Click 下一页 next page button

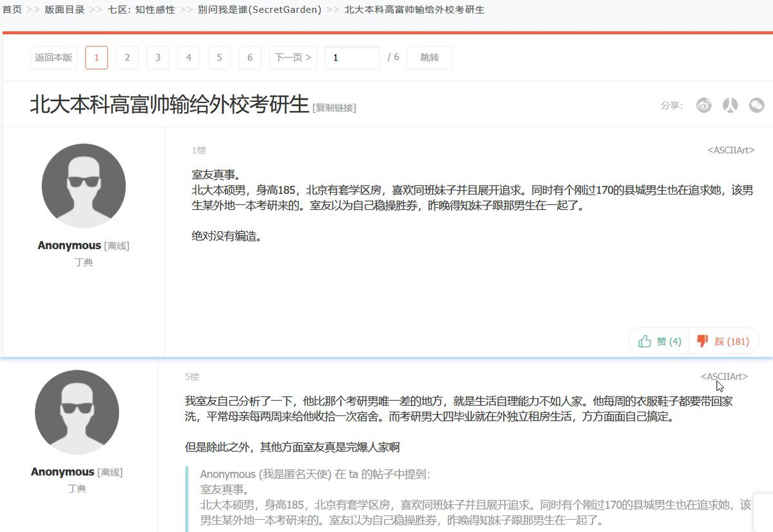tap(293, 57)
